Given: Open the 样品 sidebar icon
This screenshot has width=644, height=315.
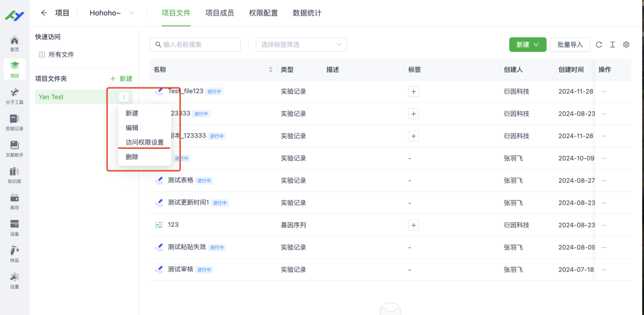Looking at the screenshot, I should tap(14, 254).
